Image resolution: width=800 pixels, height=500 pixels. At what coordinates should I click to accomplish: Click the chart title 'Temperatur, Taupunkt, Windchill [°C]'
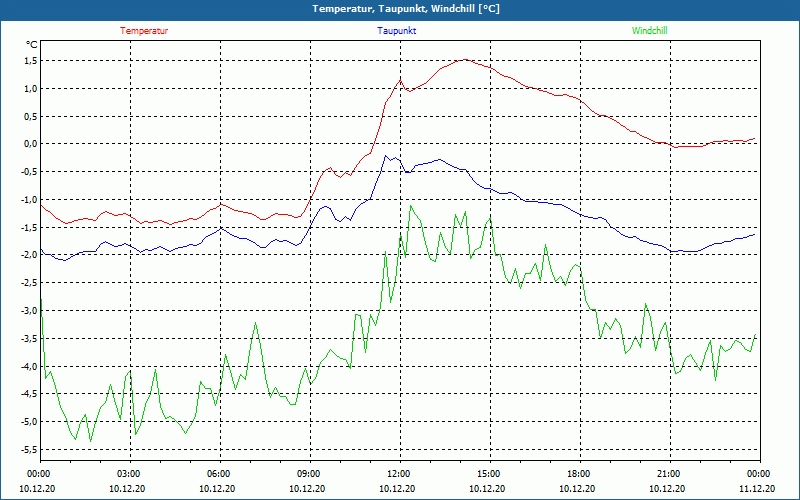[x=406, y=9]
